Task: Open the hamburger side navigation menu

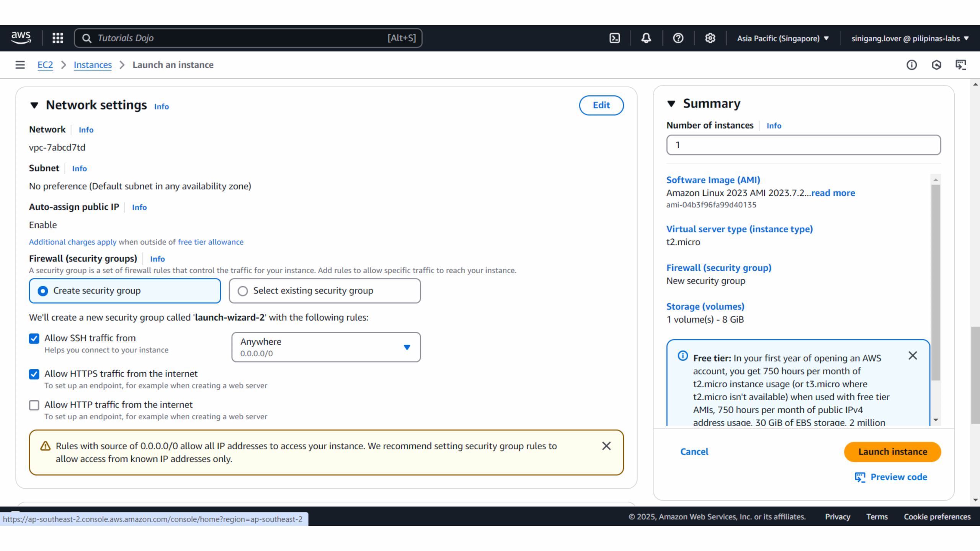Action: coord(20,65)
